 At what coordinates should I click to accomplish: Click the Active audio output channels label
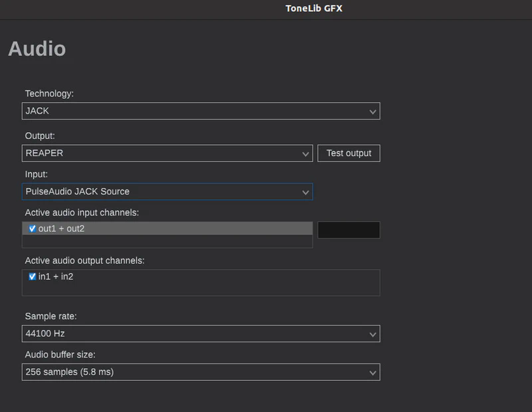pyautogui.click(x=84, y=260)
